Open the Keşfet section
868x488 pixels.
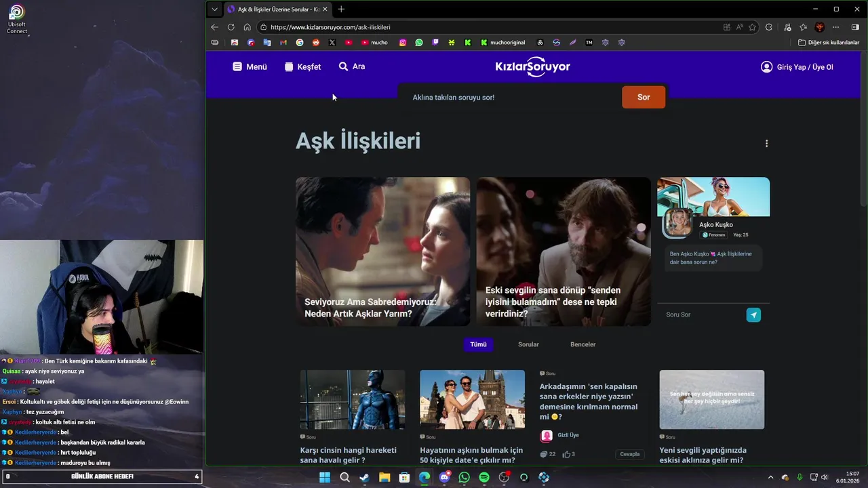click(302, 66)
